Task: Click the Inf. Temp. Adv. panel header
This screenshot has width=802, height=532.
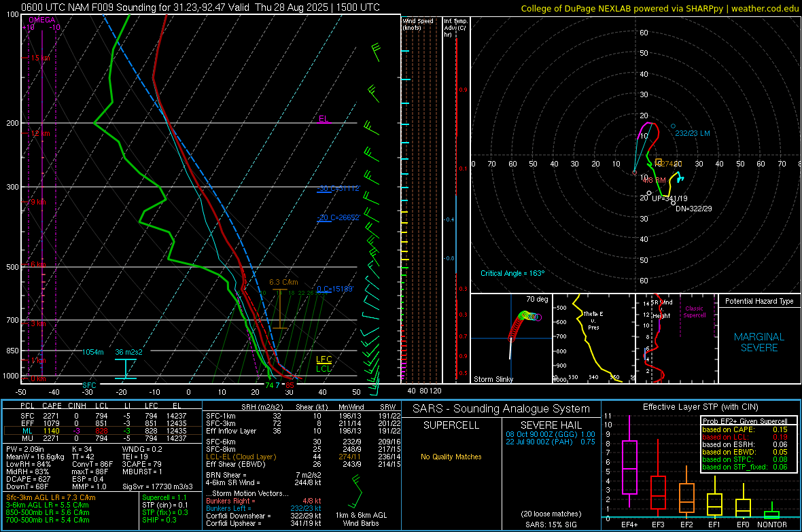Action: click(455, 28)
